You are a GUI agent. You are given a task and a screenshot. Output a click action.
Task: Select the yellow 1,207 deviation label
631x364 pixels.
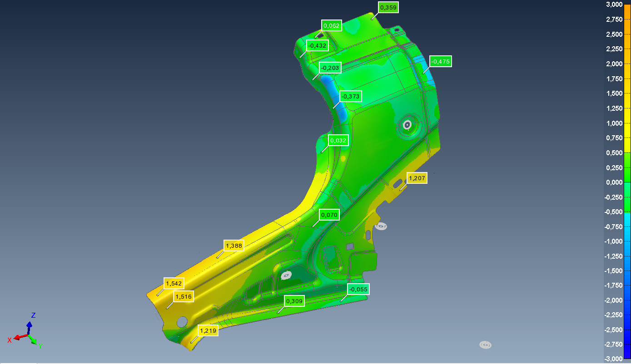(417, 178)
